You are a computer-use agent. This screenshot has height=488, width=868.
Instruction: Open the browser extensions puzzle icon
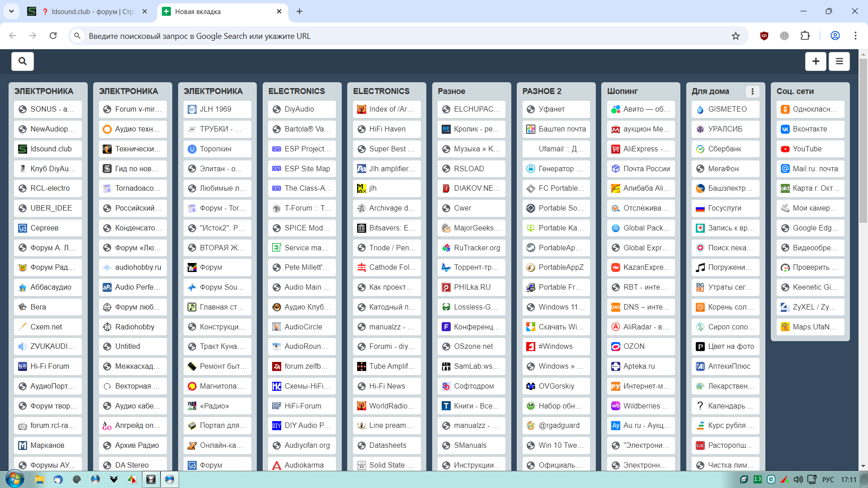click(805, 36)
